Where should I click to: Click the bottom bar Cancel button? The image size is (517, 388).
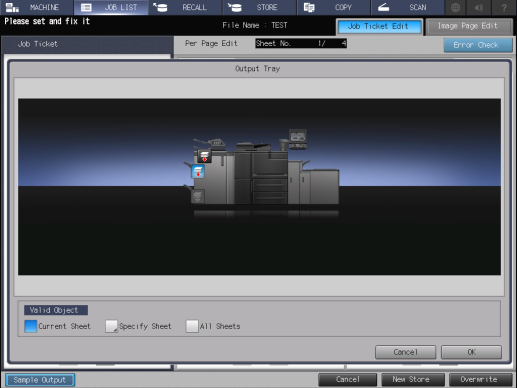pyautogui.click(x=348, y=379)
